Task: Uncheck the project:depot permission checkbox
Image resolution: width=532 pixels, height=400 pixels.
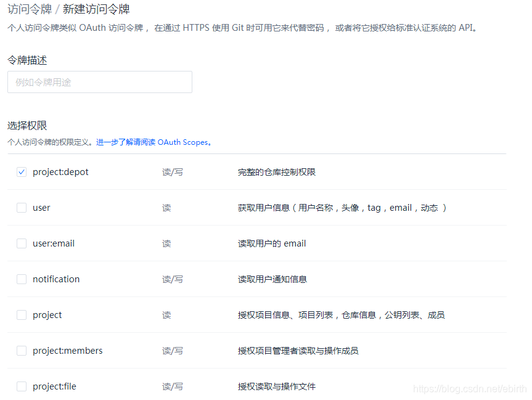Action: (22, 171)
